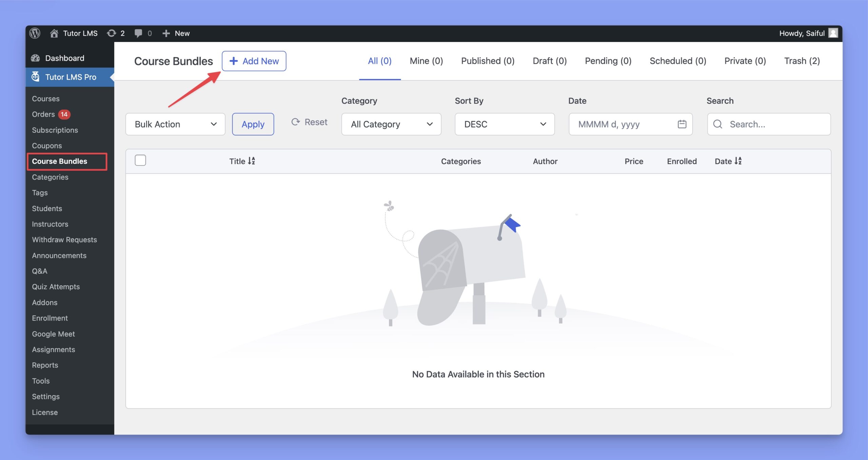Open Tags in sidebar
868x460 pixels.
[x=40, y=193]
